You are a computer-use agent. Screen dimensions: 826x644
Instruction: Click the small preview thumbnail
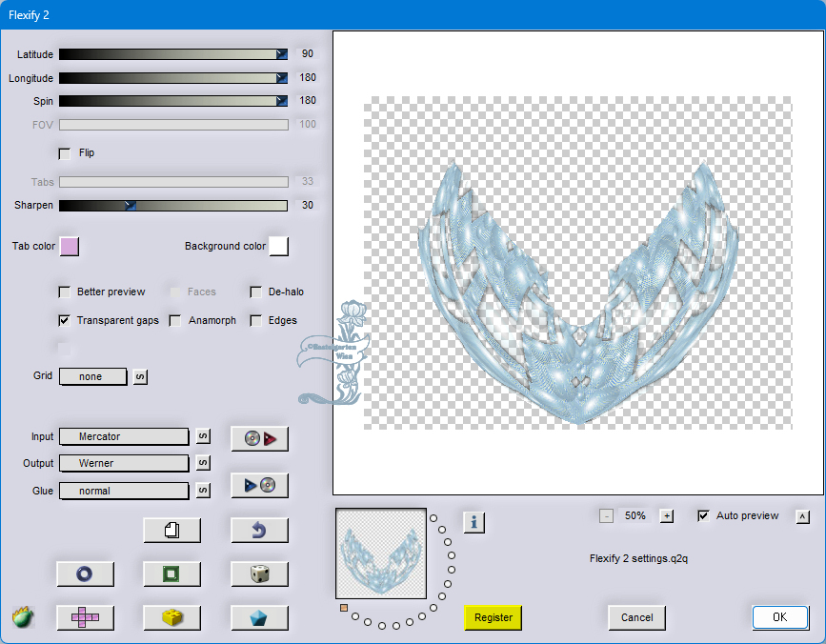(x=381, y=553)
